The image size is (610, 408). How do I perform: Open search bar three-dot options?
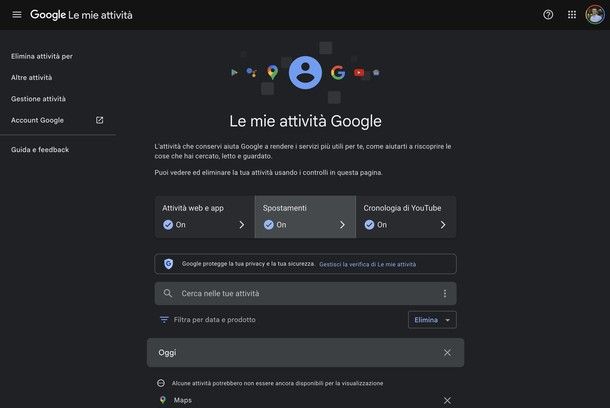click(x=445, y=294)
